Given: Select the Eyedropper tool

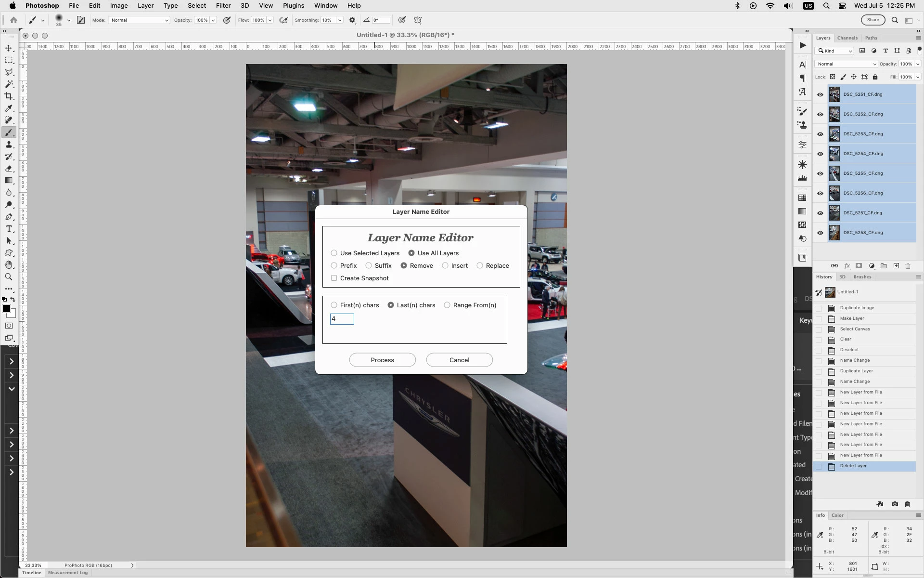Looking at the screenshot, I should 9,108.
